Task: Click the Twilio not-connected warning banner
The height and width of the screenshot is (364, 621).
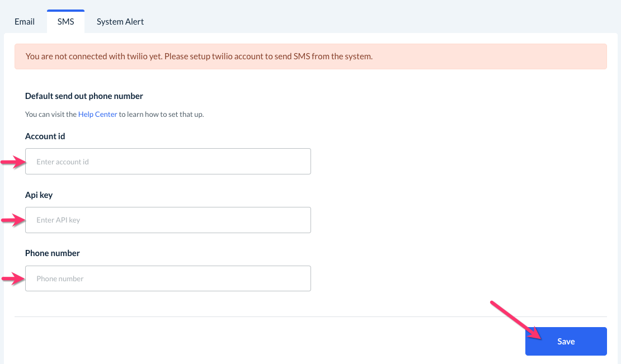Action: [310, 56]
